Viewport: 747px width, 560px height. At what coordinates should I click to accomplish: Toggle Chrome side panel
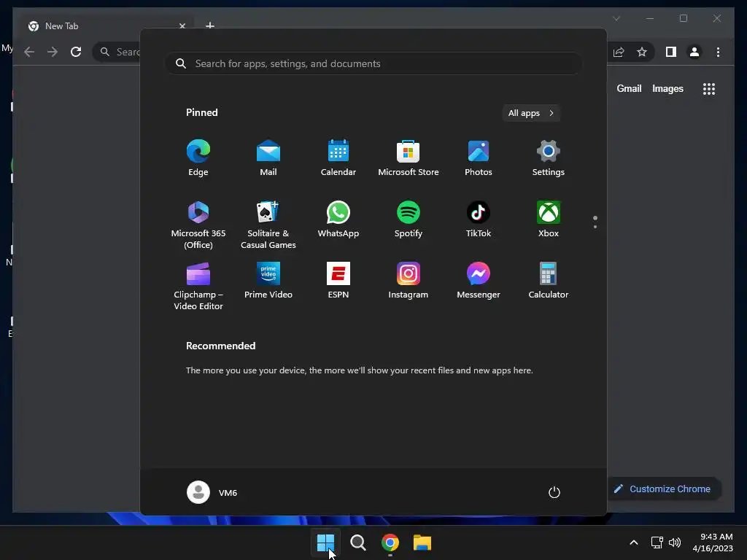(671, 52)
